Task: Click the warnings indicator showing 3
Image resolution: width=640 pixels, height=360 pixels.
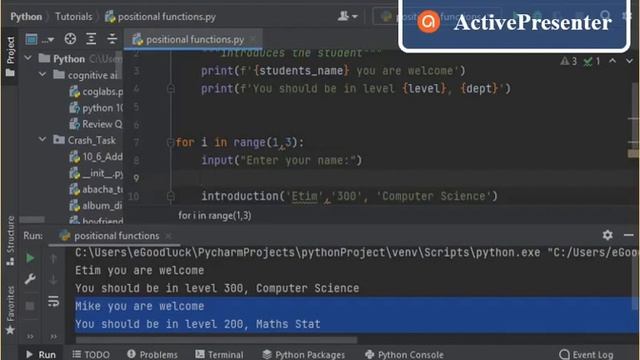Action: (x=569, y=61)
